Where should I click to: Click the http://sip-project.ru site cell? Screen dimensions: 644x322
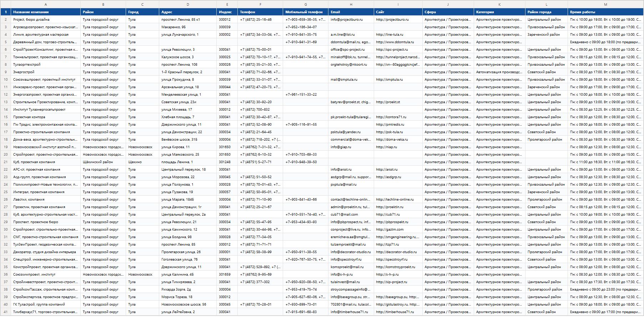click(398, 282)
